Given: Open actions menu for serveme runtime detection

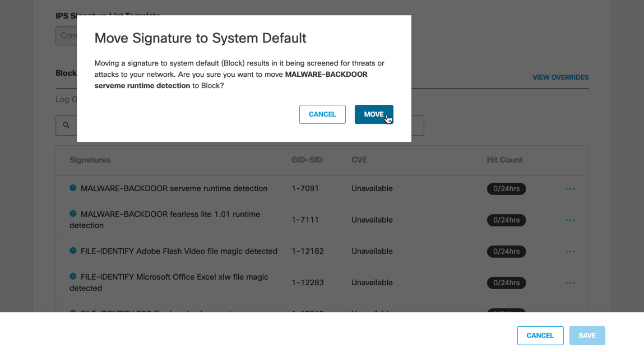Looking at the screenshot, I should tap(570, 189).
